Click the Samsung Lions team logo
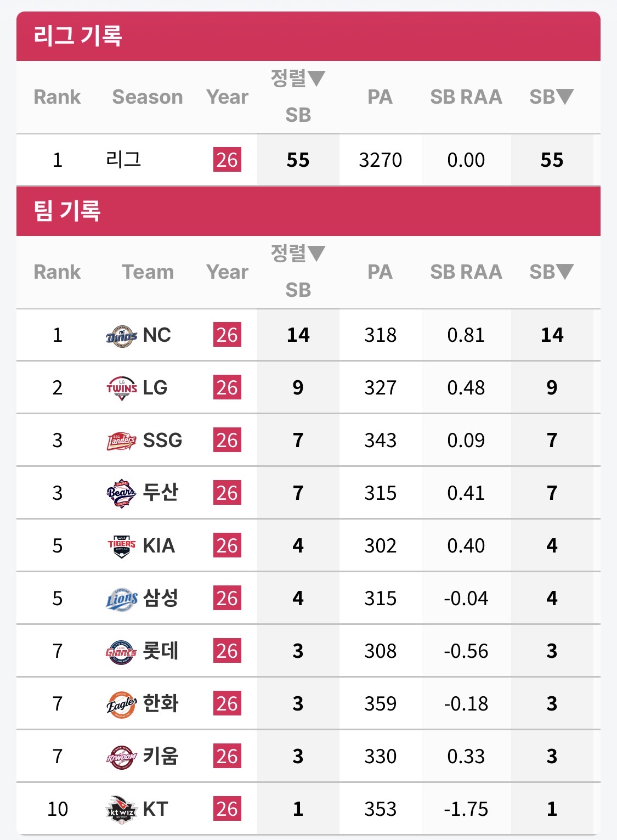 (121, 599)
